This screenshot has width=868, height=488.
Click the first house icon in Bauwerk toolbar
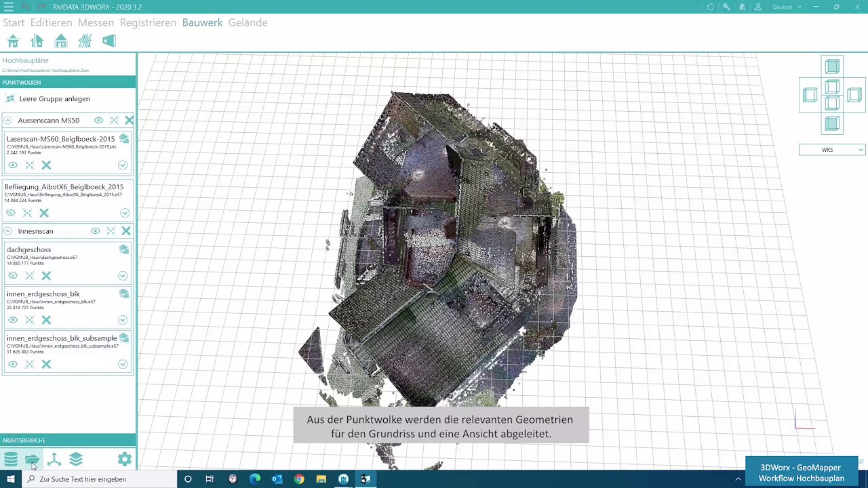(x=13, y=41)
